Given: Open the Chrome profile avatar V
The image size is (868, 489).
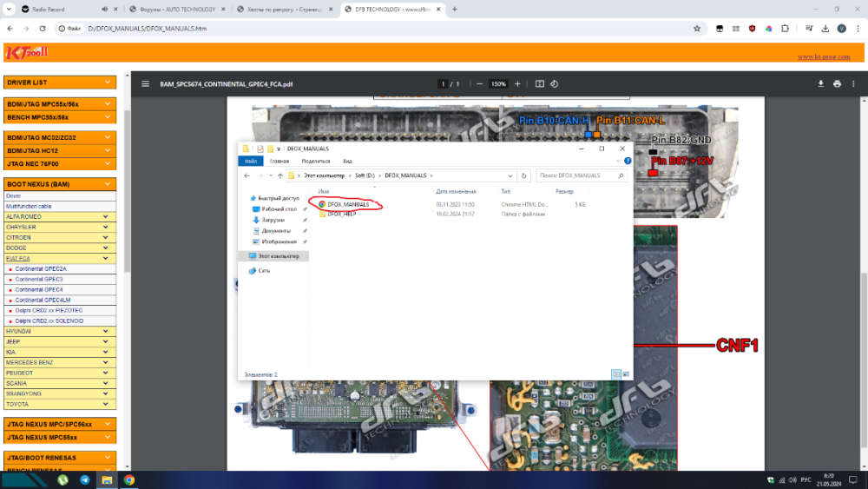Looking at the screenshot, I should (841, 29).
